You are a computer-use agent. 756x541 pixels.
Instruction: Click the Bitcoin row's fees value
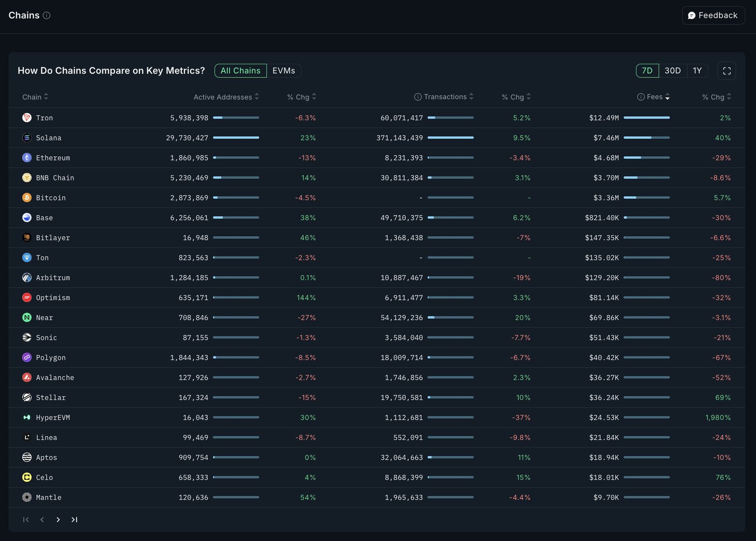tap(606, 198)
